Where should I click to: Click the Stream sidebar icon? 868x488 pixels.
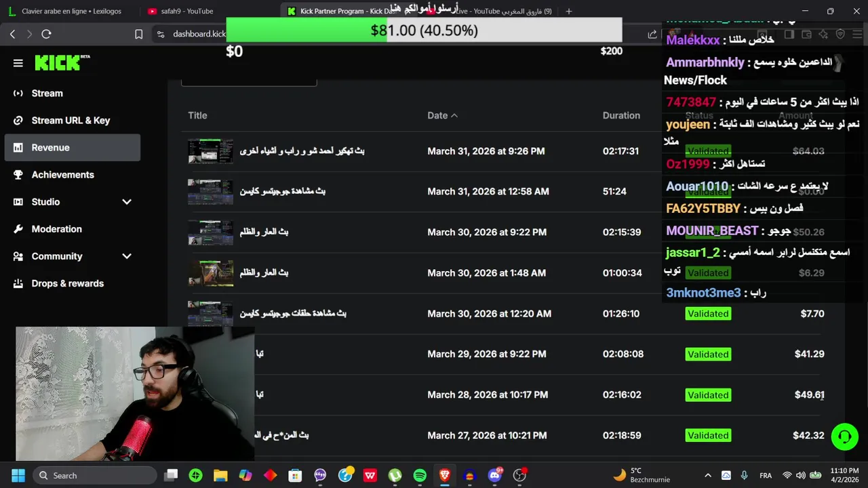coord(18,93)
